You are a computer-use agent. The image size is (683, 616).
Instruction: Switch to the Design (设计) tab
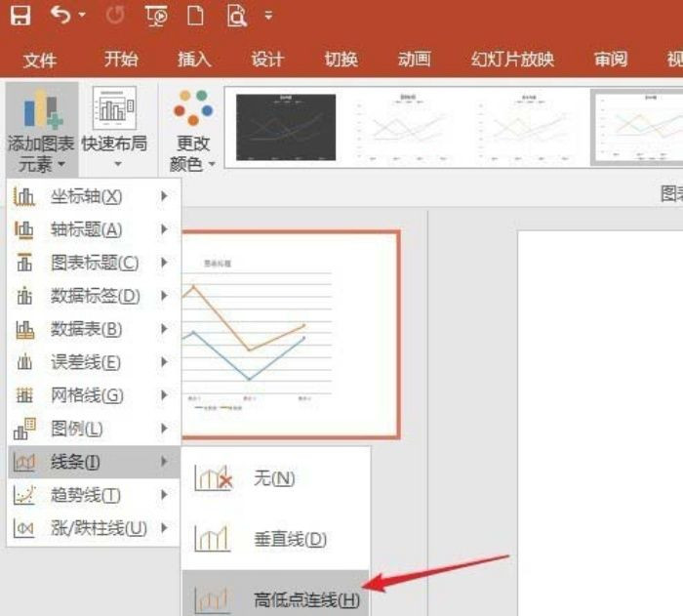coord(267,60)
